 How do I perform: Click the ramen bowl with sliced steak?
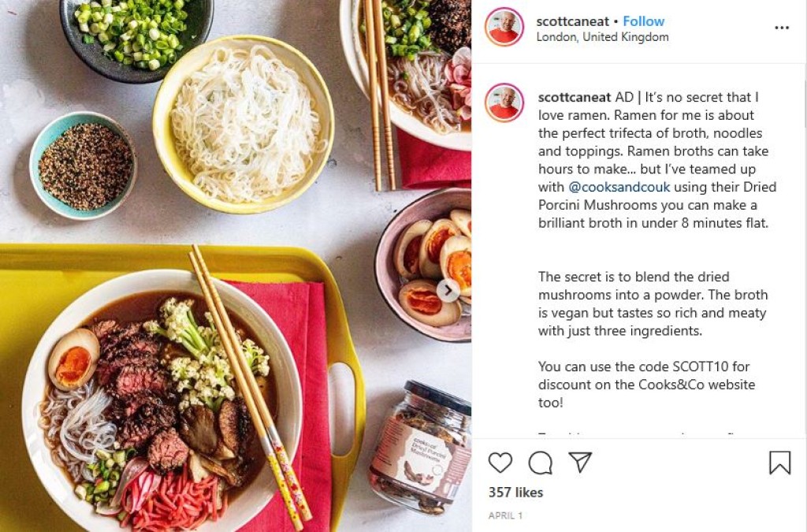click(161, 401)
